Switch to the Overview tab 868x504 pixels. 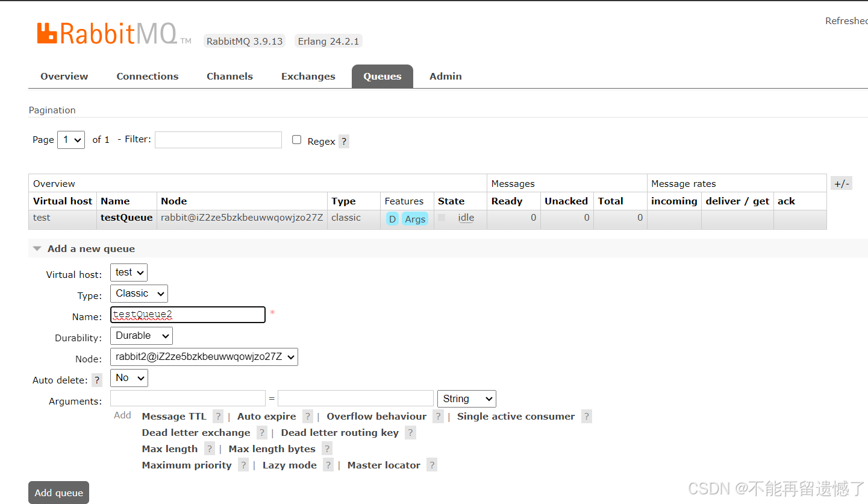pos(64,76)
